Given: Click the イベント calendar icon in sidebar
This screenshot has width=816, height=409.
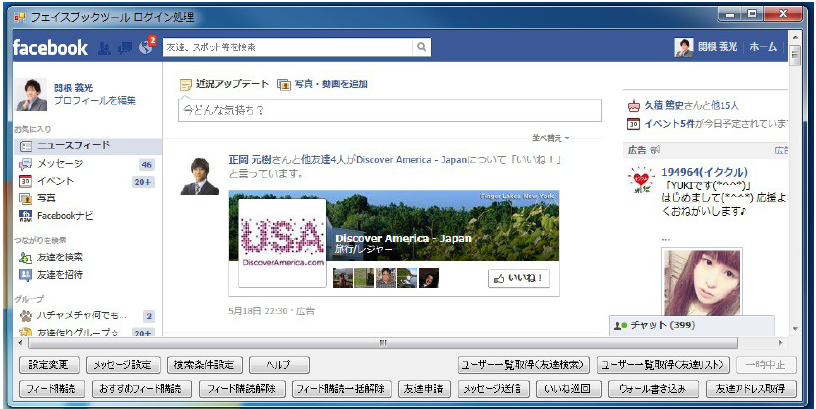Looking at the screenshot, I should (26, 182).
